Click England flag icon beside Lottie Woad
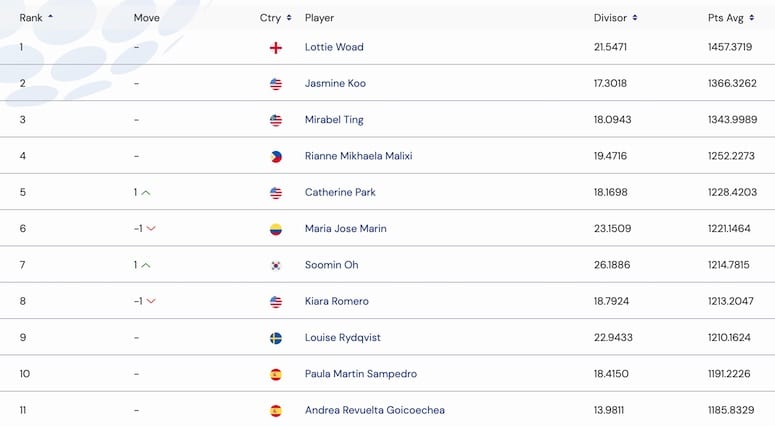The image size is (775, 426). [276, 47]
